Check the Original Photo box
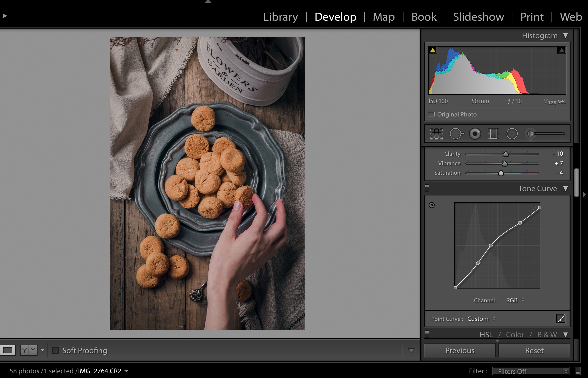This screenshot has width=588, height=378. click(x=431, y=114)
